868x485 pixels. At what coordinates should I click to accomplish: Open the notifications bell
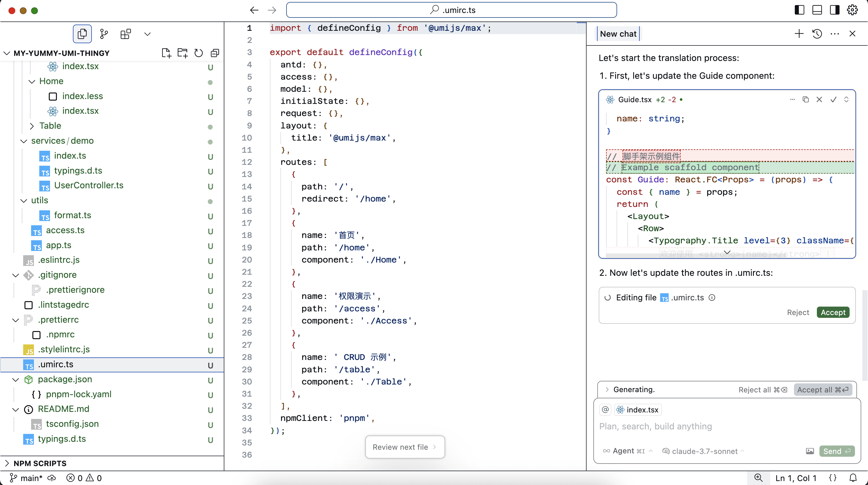[x=853, y=478]
